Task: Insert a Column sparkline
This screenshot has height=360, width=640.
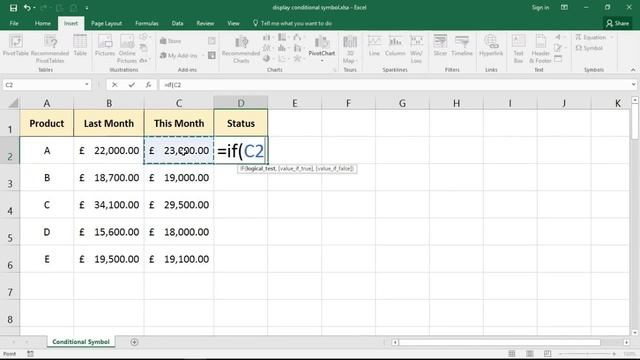Action: (395, 45)
